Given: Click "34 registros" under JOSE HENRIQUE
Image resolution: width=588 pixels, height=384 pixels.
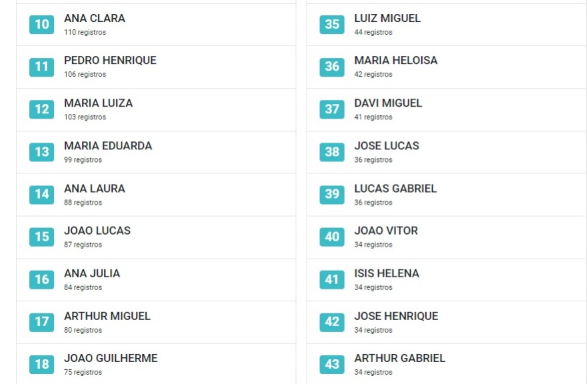Looking at the screenshot, I should (x=373, y=330).
